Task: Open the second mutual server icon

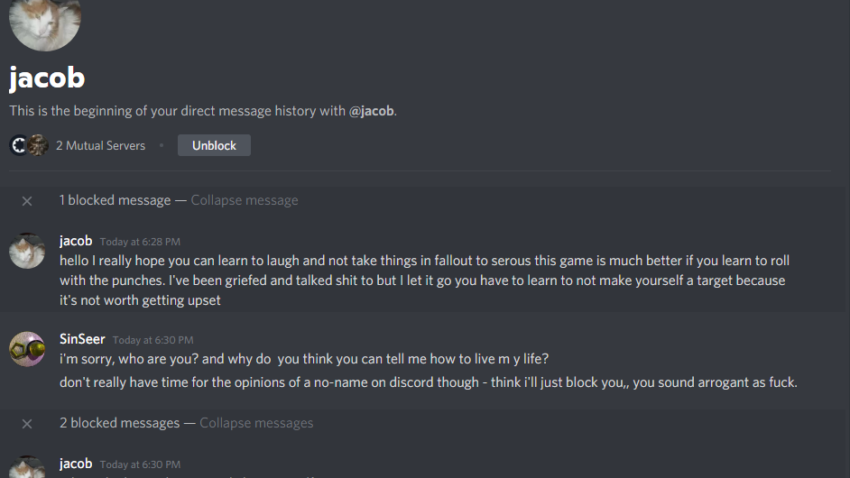Action: [38, 145]
